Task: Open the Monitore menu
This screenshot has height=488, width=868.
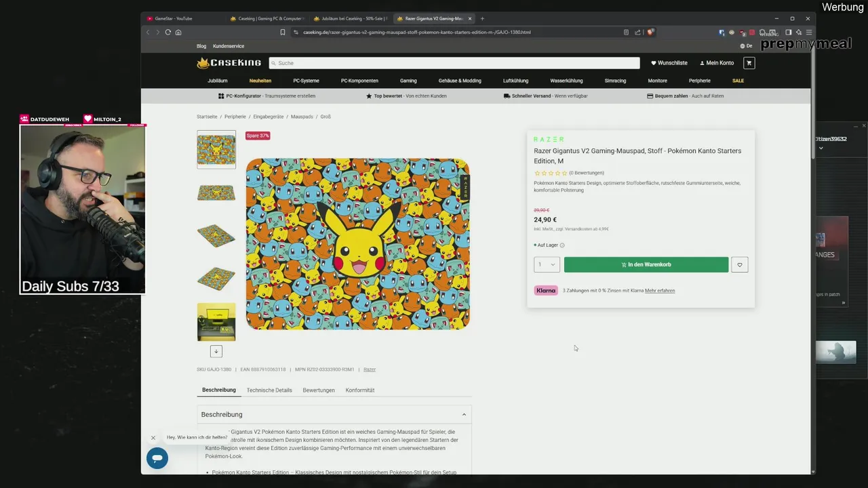Action: pos(657,81)
